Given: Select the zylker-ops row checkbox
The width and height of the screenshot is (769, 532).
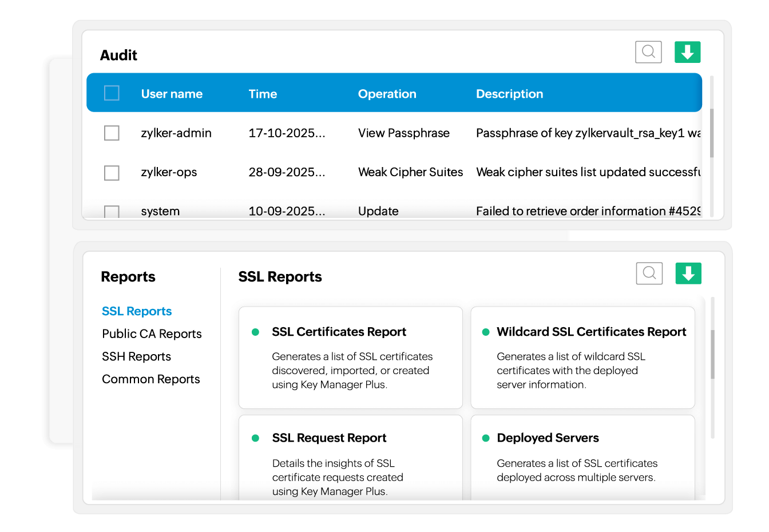Looking at the screenshot, I should click(112, 173).
